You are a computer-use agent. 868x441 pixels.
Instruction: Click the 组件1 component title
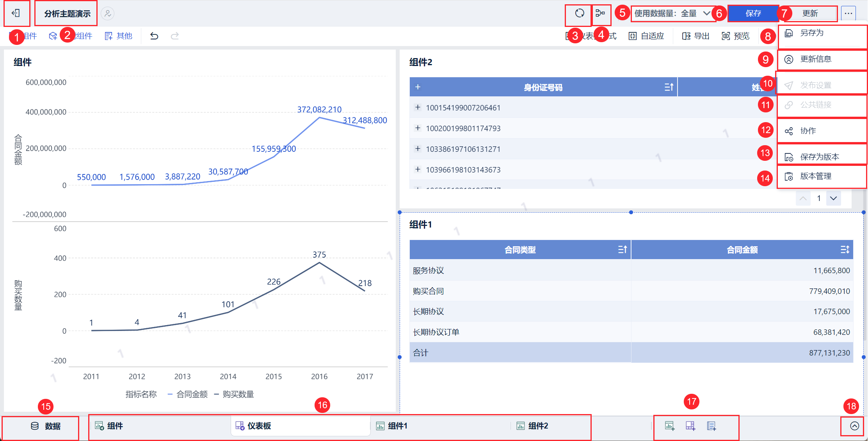[420, 224]
